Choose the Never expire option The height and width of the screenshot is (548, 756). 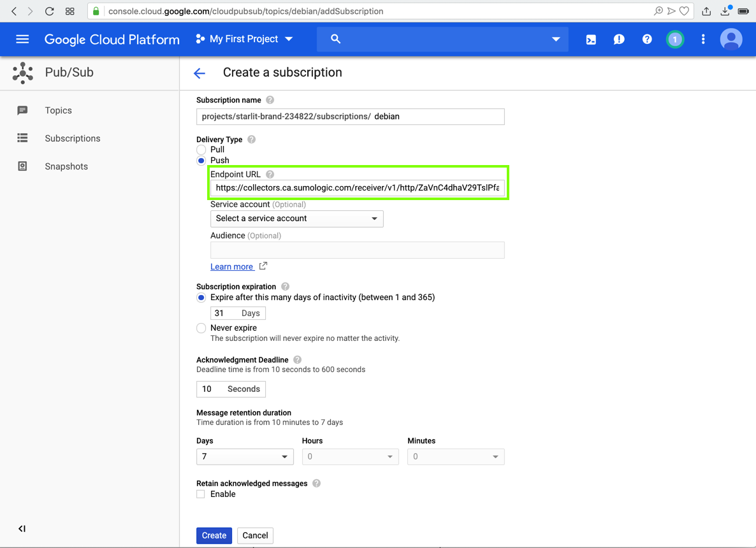pyautogui.click(x=201, y=328)
